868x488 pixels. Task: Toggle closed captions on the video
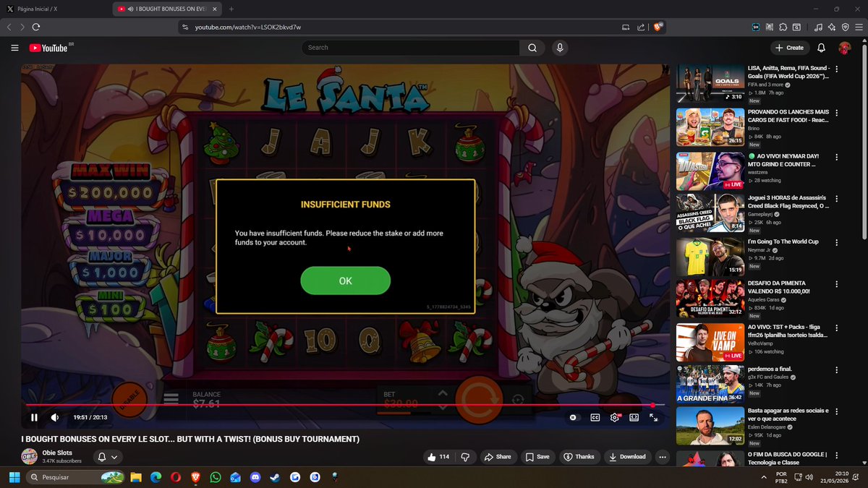[595, 417]
